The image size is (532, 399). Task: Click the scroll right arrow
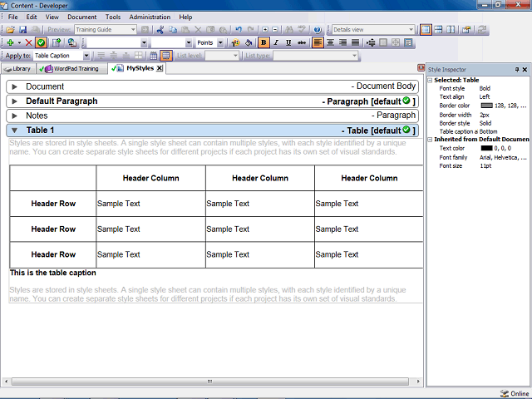[418, 382]
